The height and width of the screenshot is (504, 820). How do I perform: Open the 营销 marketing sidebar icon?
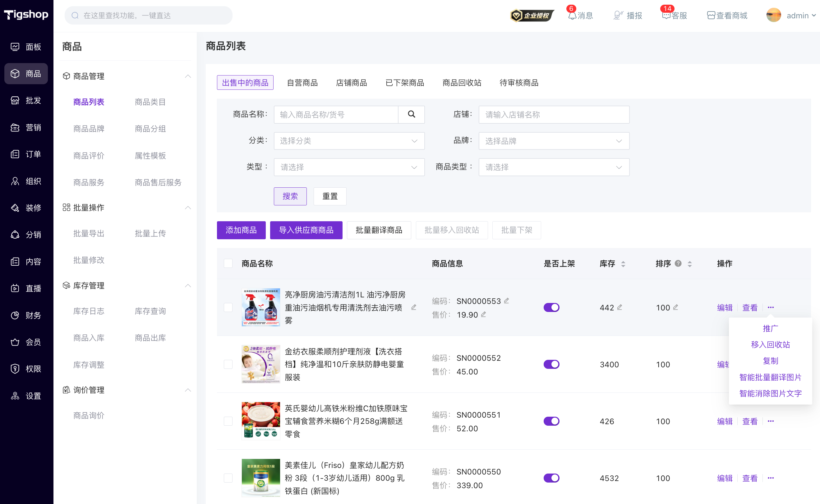tap(15, 127)
